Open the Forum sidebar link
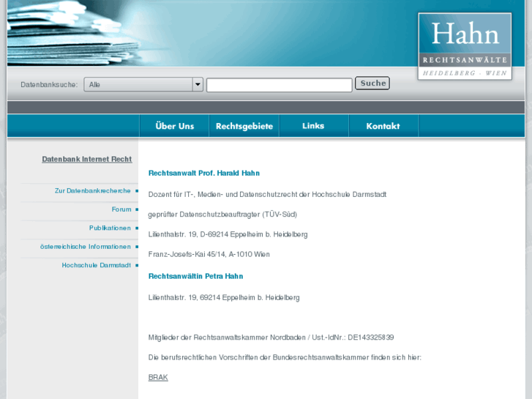The width and height of the screenshot is (532, 399). (x=121, y=209)
